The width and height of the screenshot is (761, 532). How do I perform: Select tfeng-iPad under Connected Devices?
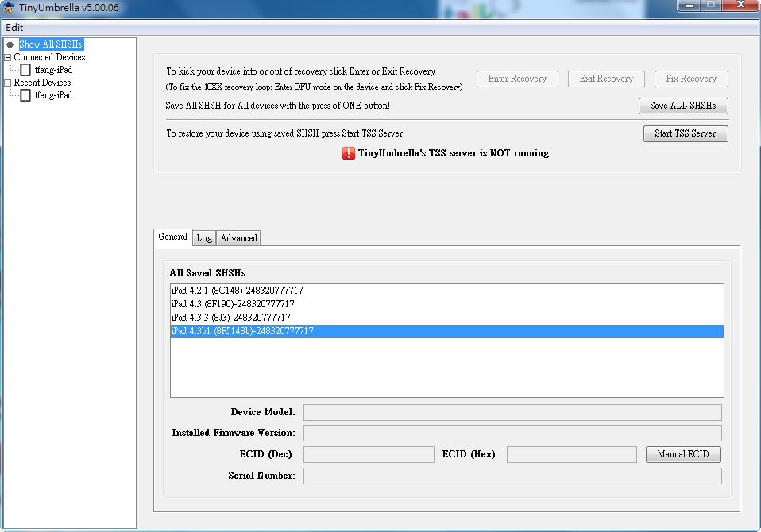pos(53,70)
